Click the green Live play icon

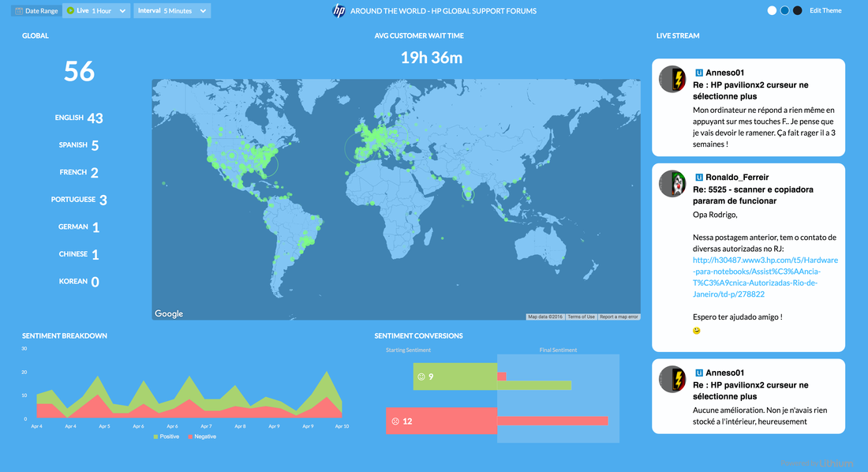click(x=71, y=11)
